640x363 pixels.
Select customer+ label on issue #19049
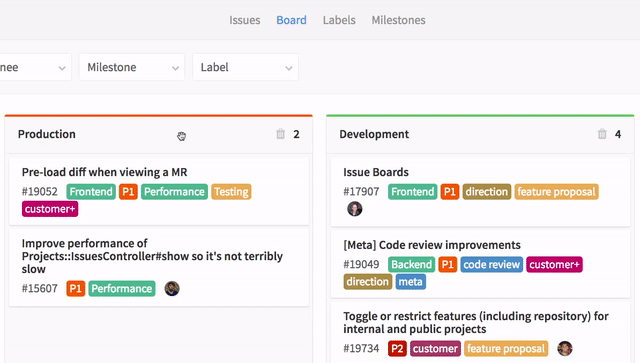(554, 265)
